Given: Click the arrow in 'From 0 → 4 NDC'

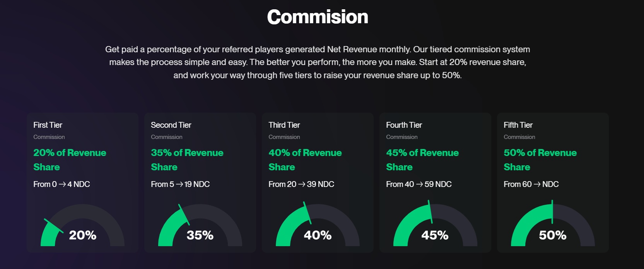Looking at the screenshot, I should (62, 185).
